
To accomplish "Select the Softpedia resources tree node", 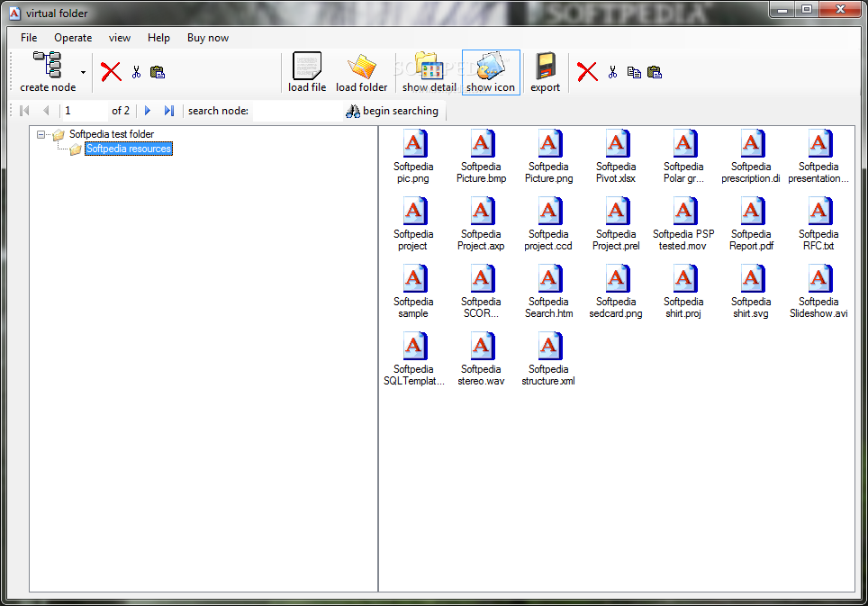I will click(129, 149).
